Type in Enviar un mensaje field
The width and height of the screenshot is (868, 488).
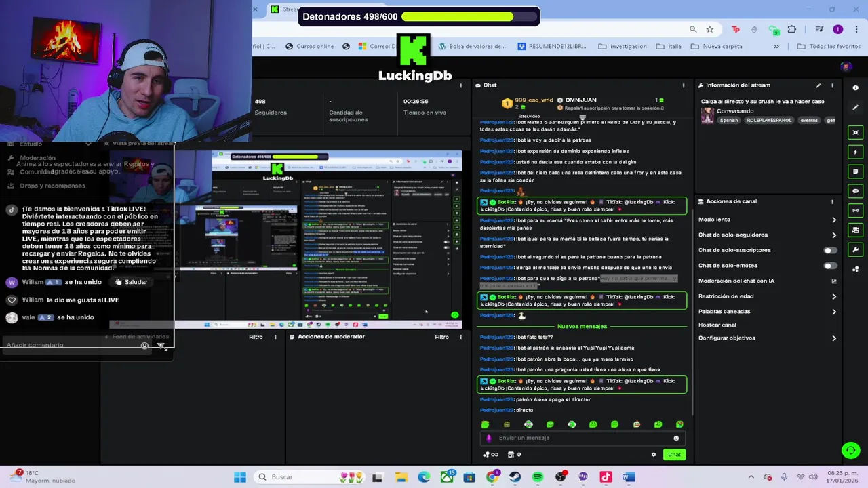583,438
